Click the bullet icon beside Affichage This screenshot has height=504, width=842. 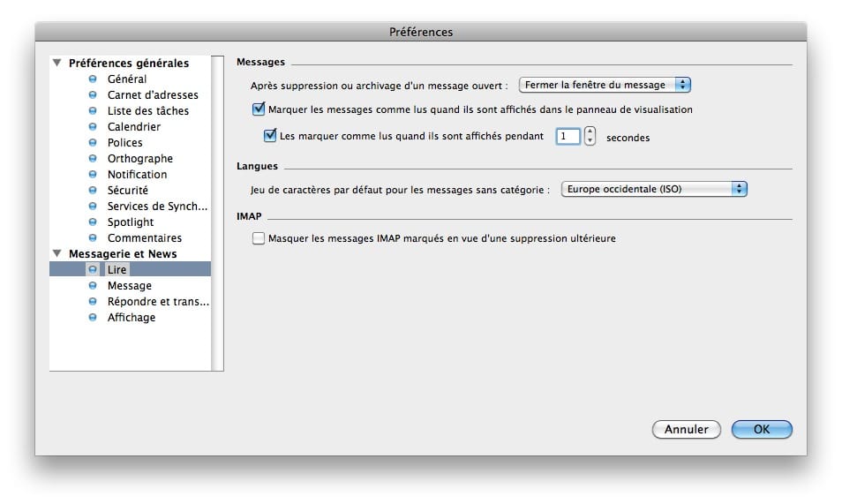(93, 317)
